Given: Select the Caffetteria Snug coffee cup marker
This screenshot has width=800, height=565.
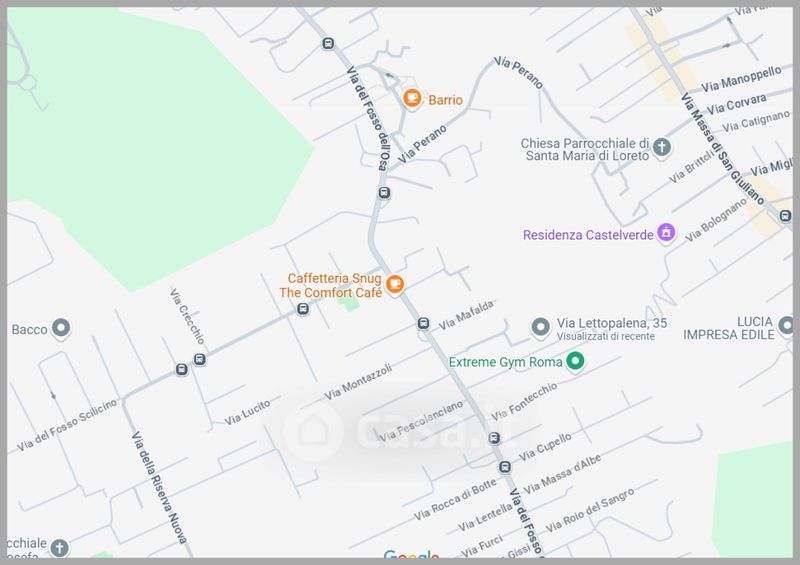Looking at the screenshot, I should [x=394, y=284].
